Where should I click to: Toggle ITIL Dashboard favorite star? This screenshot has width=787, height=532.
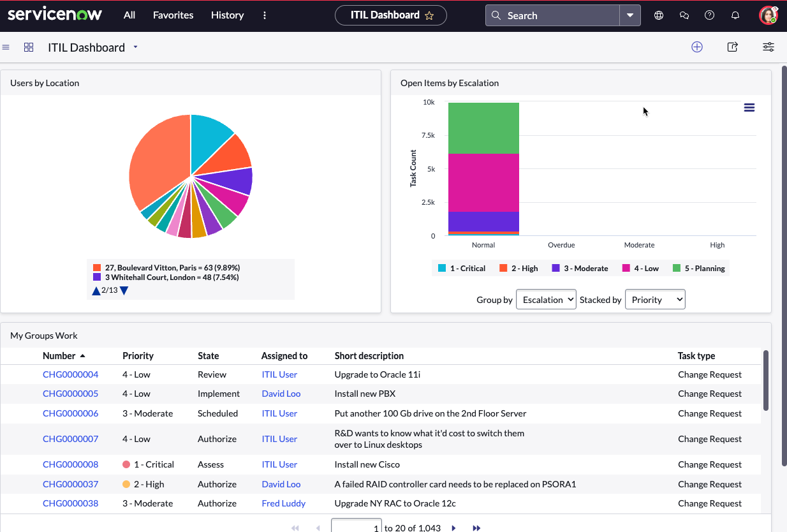pyautogui.click(x=429, y=15)
